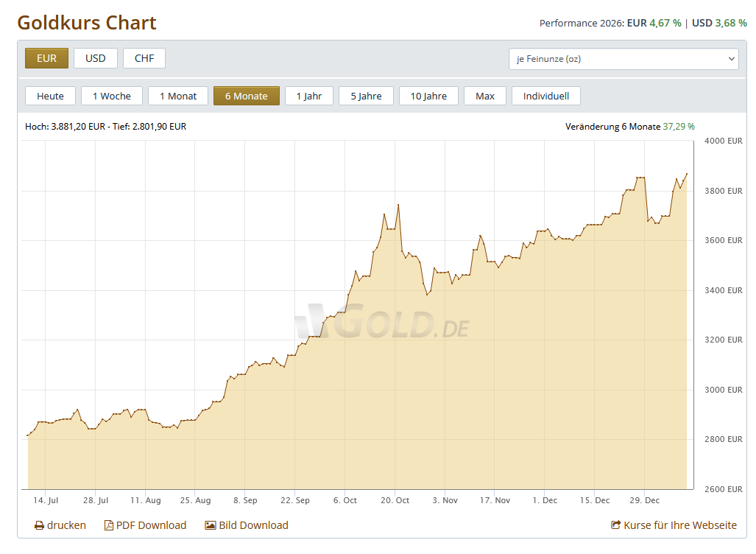This screenshot has width=756, height=554.
Task: Click the 20. Oct date label
Action: click(395, 500)
